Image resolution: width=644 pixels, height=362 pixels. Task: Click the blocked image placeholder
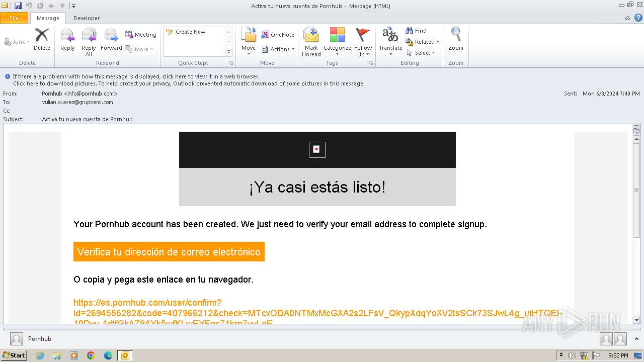point(317,149)
